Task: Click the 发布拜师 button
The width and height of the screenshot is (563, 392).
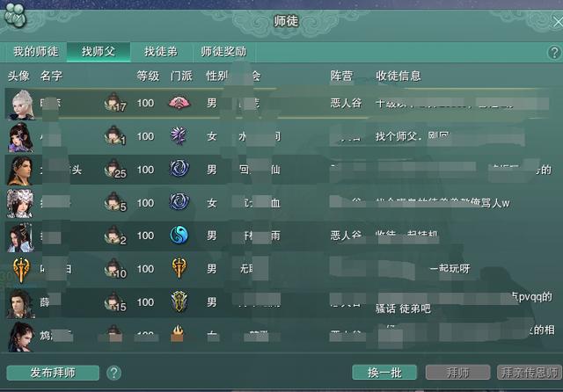Action: click(53, 373)
